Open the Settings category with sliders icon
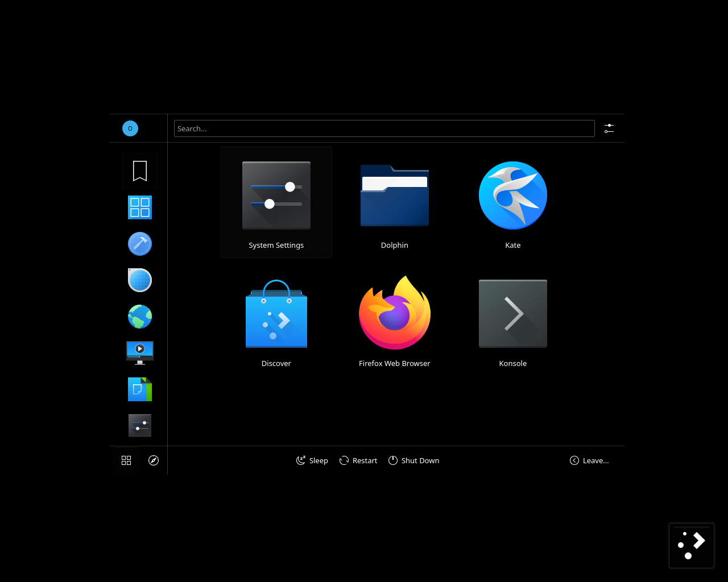Screen dimensions: 728x582 140,426
